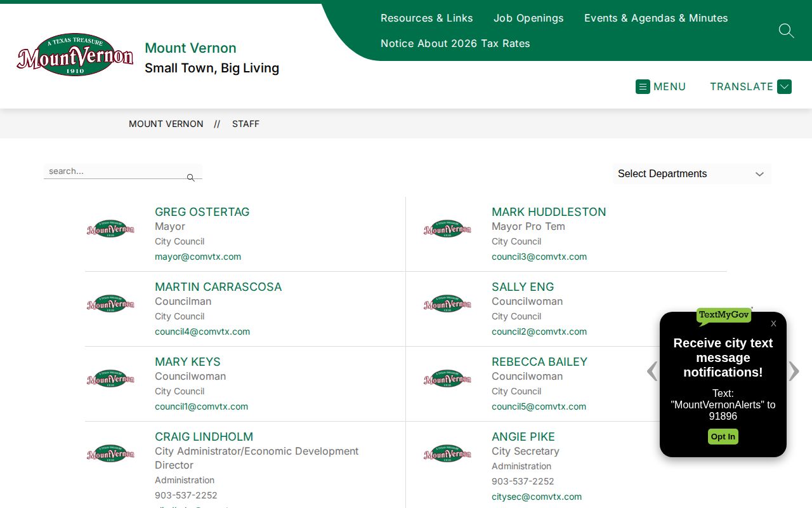812x508 pixels.
Task: Go to MOUNT VERNON breadcrumb link
Action: click(166, 124)
